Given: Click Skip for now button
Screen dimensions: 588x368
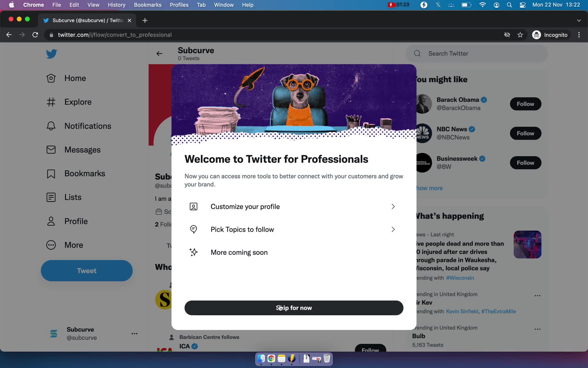Looking at the screenshot, I should pos(294,308).
